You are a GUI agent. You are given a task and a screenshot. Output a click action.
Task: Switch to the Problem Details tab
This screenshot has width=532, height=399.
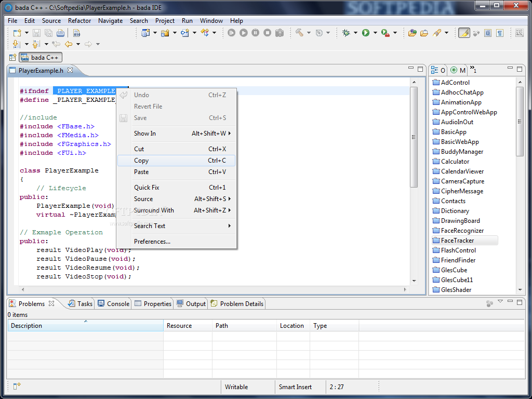click(237, 303)
